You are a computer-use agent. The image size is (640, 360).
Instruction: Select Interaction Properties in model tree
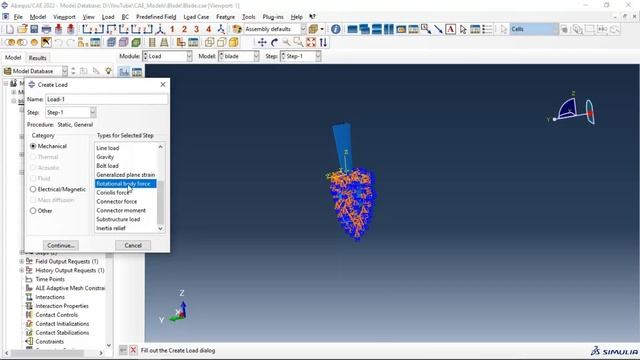(62, 306)
